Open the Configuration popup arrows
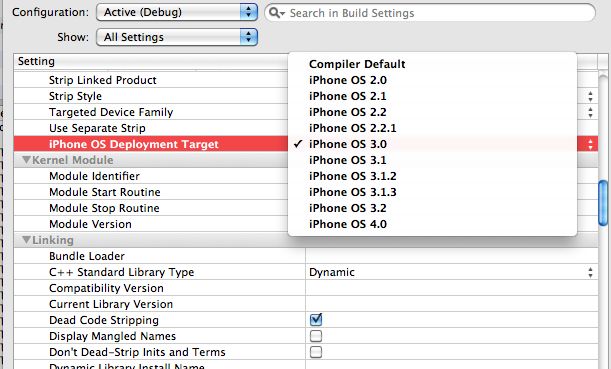611x369 pixels. [249, 12]
